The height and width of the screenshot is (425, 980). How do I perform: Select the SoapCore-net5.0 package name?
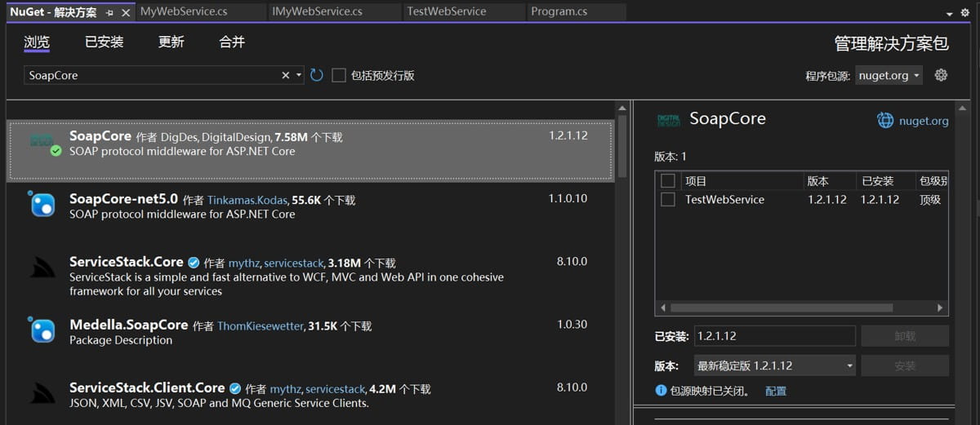[123, 198]
